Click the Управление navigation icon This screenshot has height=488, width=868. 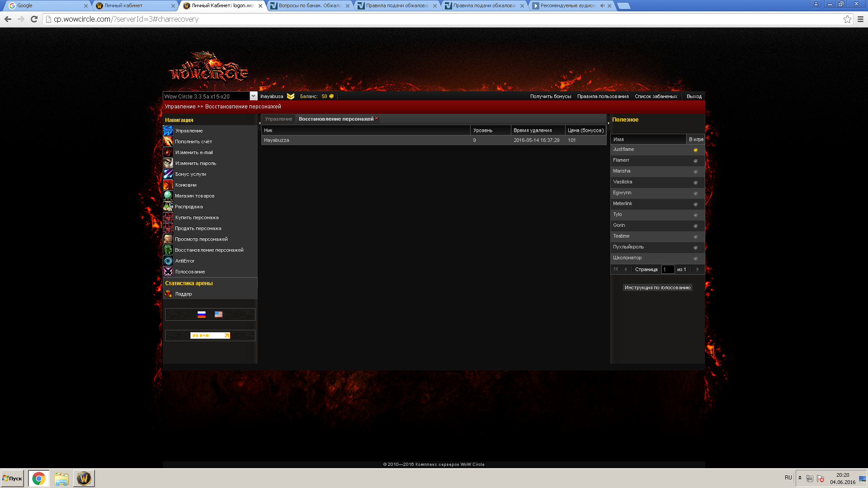click(168, 131)
